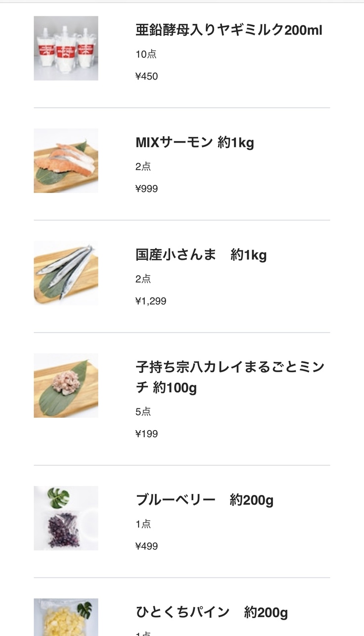The width and height of the screenshot is (364, 636).
Task: Click the 1点 quantity under blueberry
Action: pyautogui.click(x=143, y=524)
